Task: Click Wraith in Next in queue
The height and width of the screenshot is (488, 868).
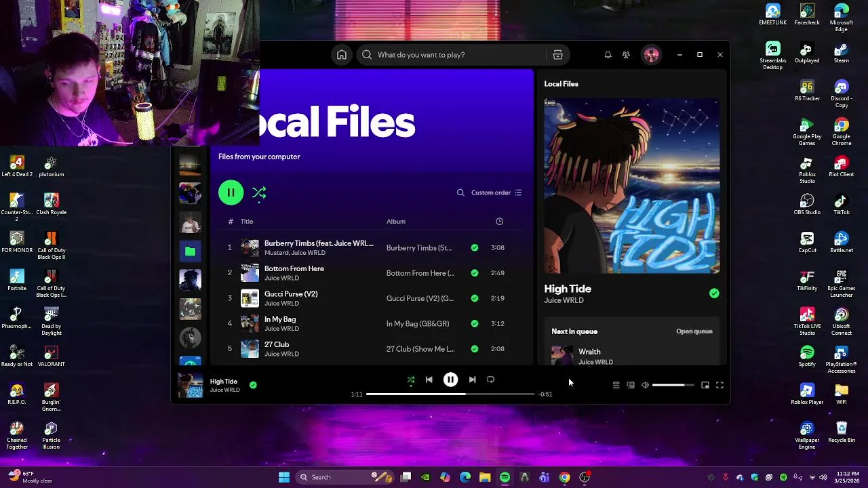Action: coord(589,352)
